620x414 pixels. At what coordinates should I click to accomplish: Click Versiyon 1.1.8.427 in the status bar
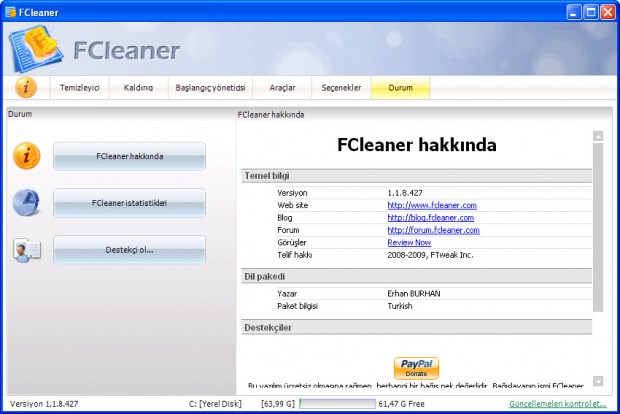pyautogui.click(x=44, y=404)
